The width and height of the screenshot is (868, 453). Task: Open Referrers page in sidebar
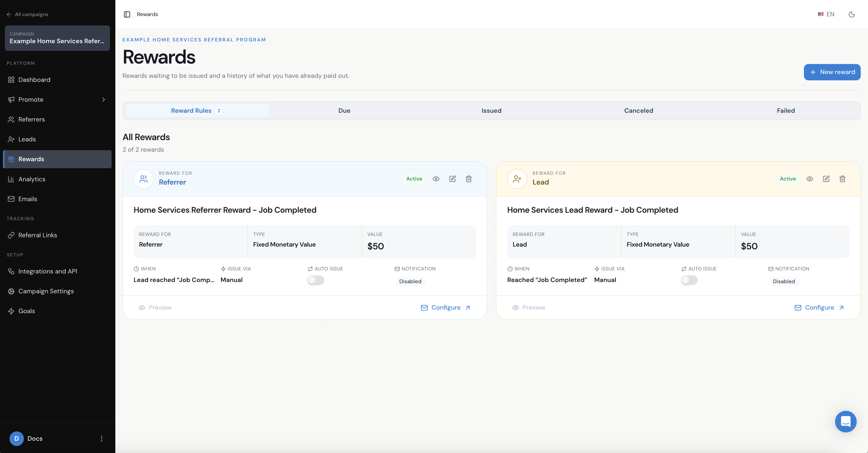click(x=57, y=120)
